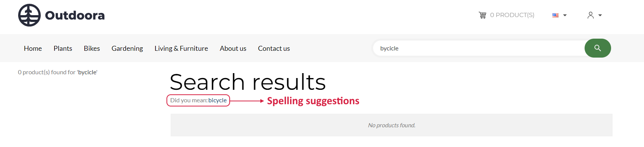Click the 'No products found.' results box
The width and height of the screenshot is (644, 147).
point(392,125)
